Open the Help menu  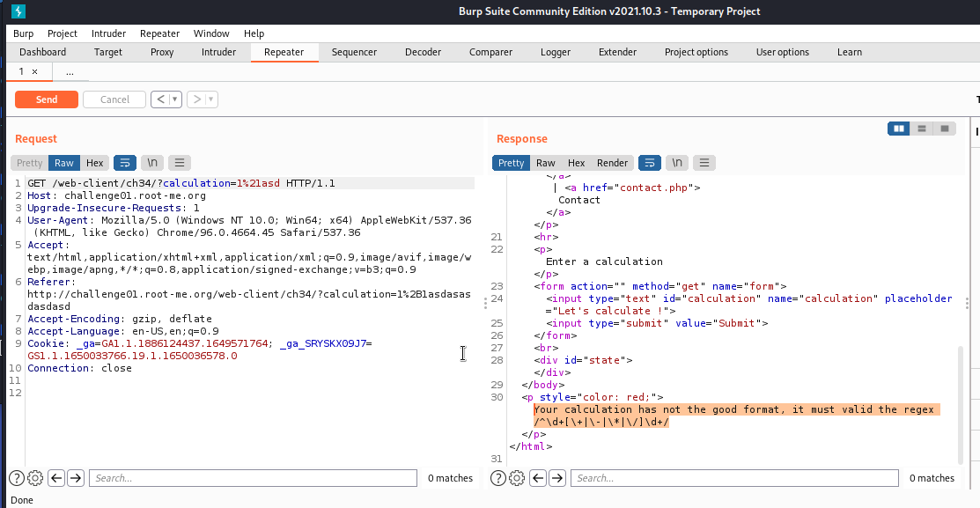point(254,33)
